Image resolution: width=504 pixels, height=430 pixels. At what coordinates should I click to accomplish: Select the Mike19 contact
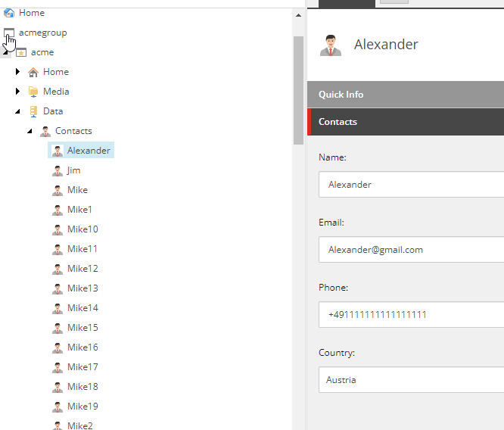82,407
